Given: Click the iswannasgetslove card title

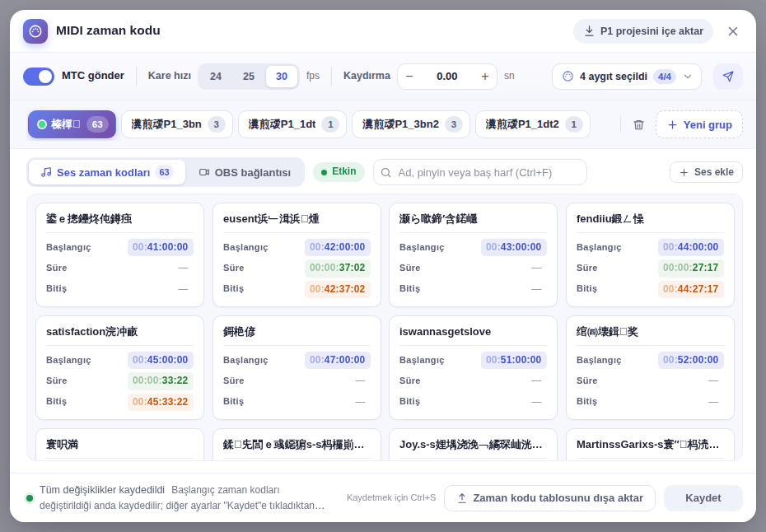Looking at the screenshot, I should (x=445, y=332).
